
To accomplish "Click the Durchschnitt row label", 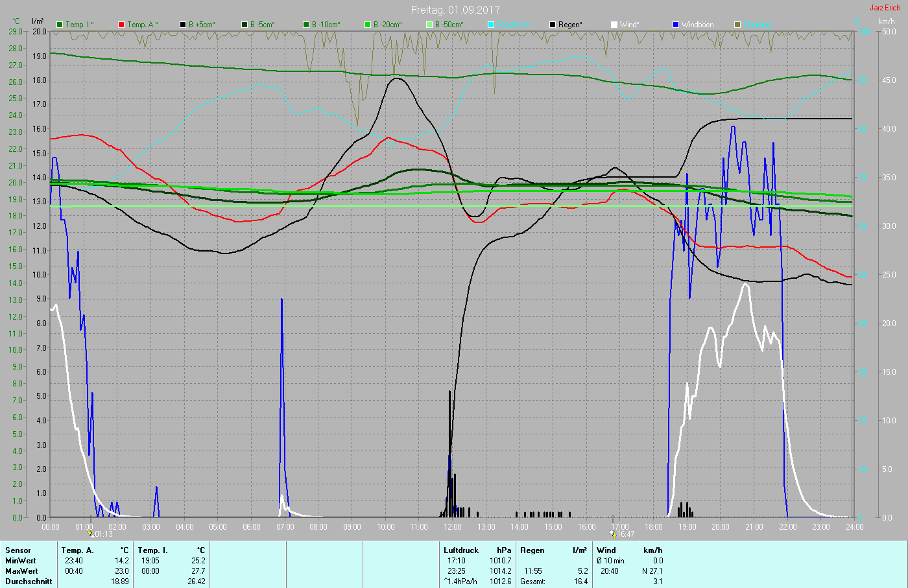I will pyautogui.click(x=29, y=582).
